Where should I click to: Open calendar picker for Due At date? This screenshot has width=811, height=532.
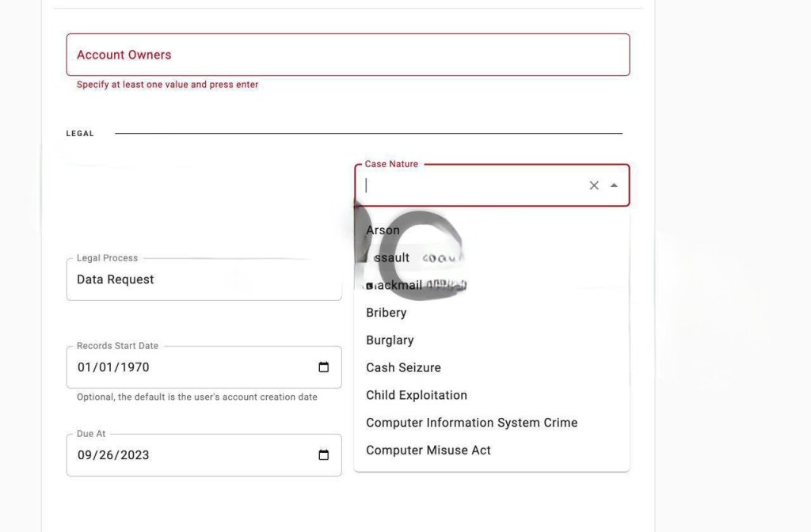[323, 455]
